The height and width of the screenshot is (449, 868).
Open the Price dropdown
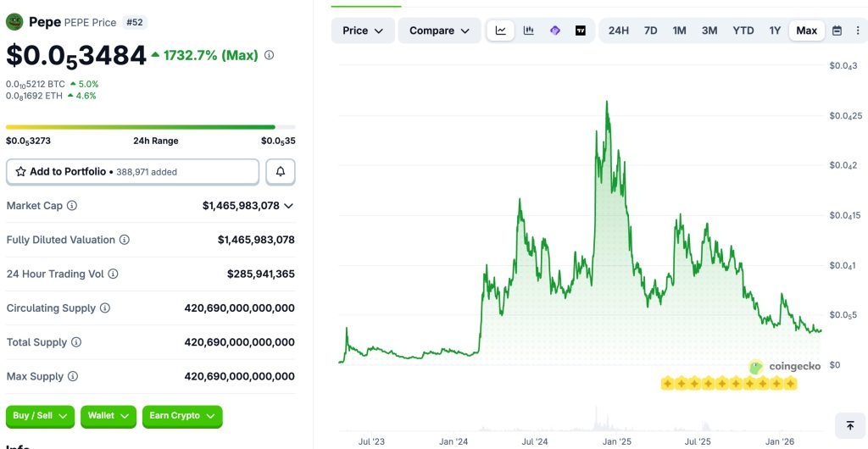(363, 31)
